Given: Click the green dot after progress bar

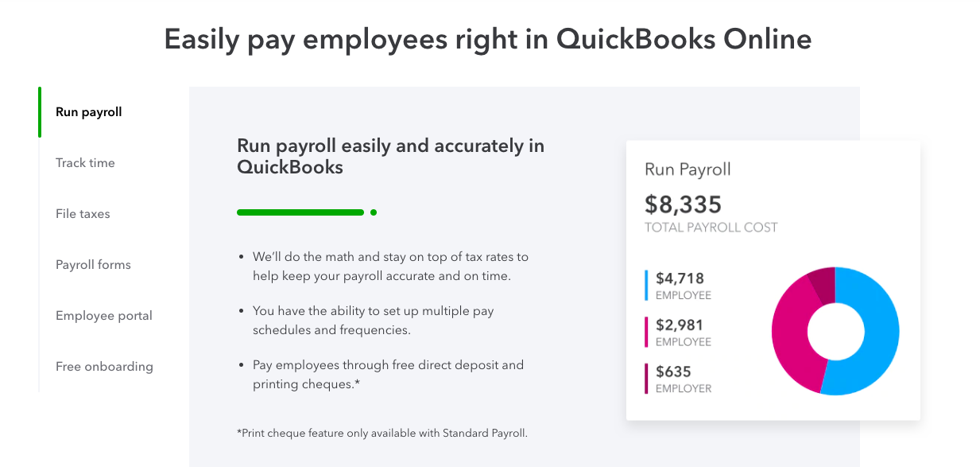Looking at the screenshot, I should click(374, 212).
